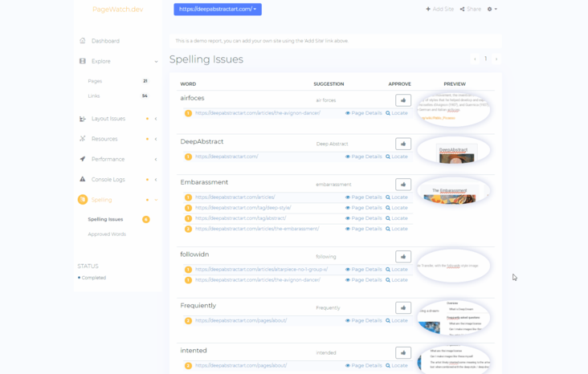The height and width of the screenshot is (374, 588).
Task: Open the tag/deep-style link
Action: click(x=243, y=208)
